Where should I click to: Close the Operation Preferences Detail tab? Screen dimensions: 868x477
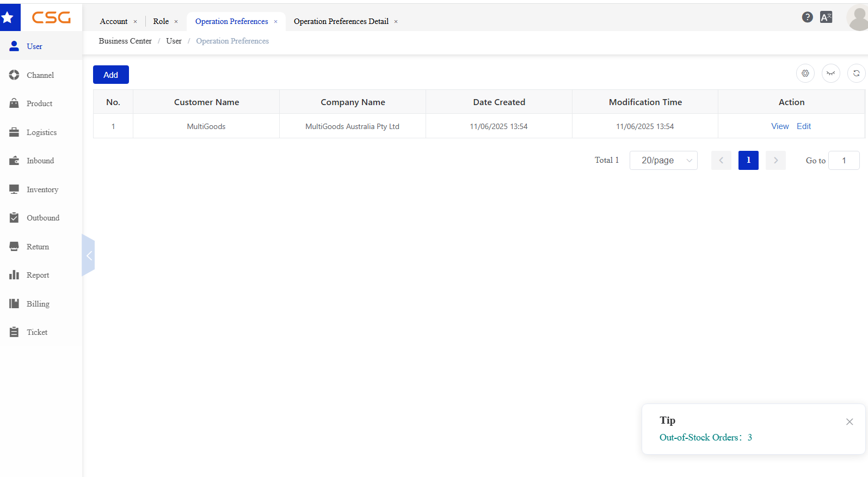tap(396, 22)
